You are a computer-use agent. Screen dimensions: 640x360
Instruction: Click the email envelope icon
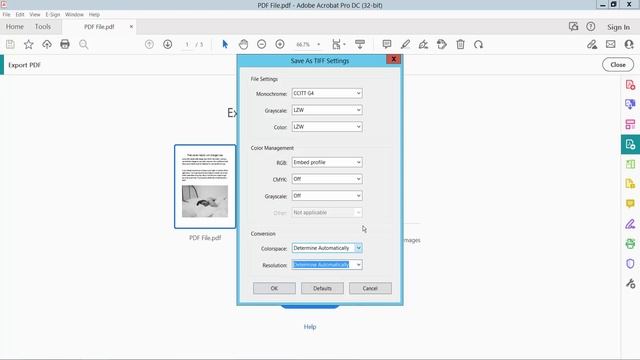click(x=611, y=44)
